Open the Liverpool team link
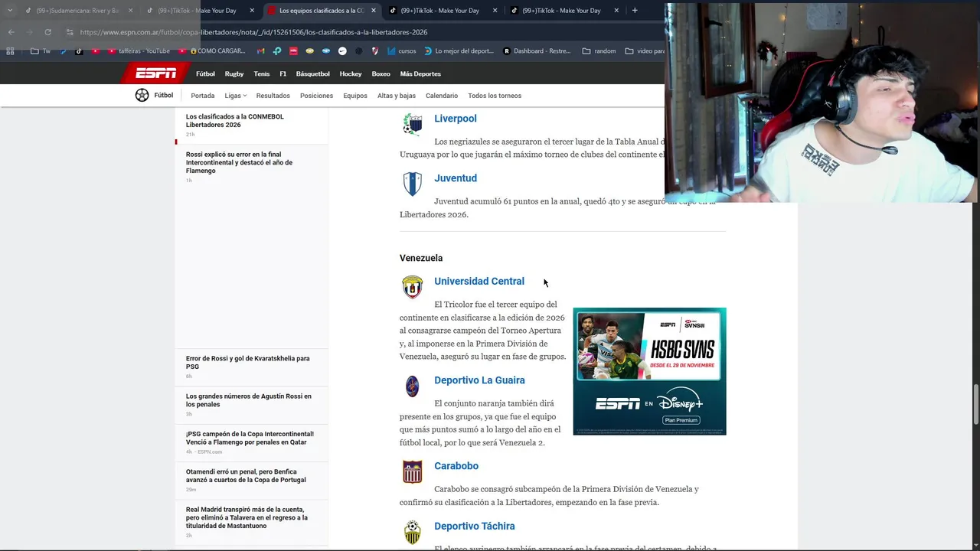Viewport: 980px width, 551px height. pyautogui.click(x=456, y=119)
